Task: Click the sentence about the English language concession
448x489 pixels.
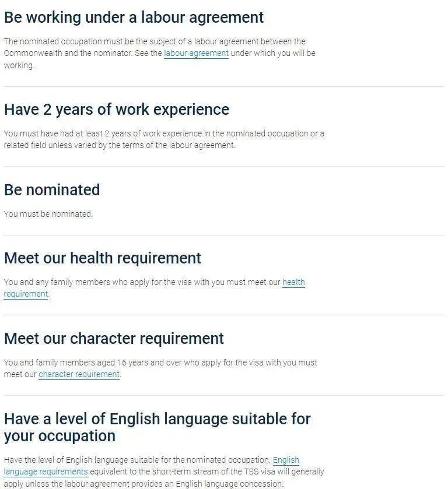Action: (x=143, y=483)
